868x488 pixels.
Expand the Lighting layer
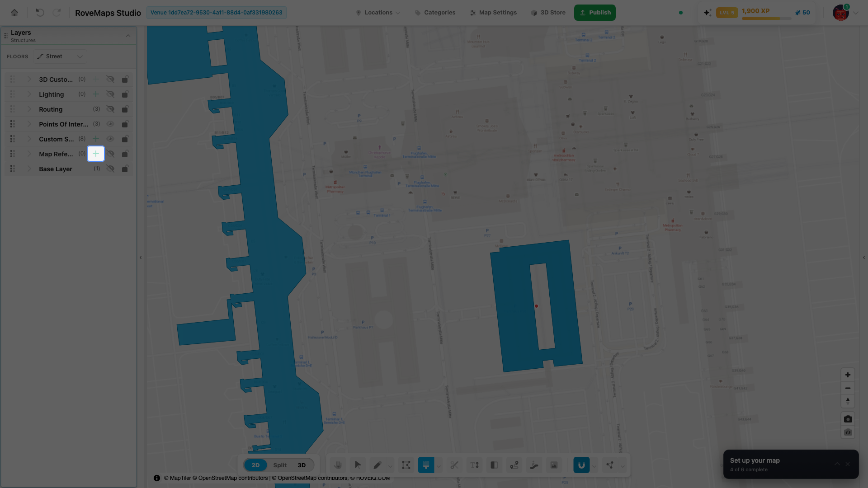coord(29,94)
